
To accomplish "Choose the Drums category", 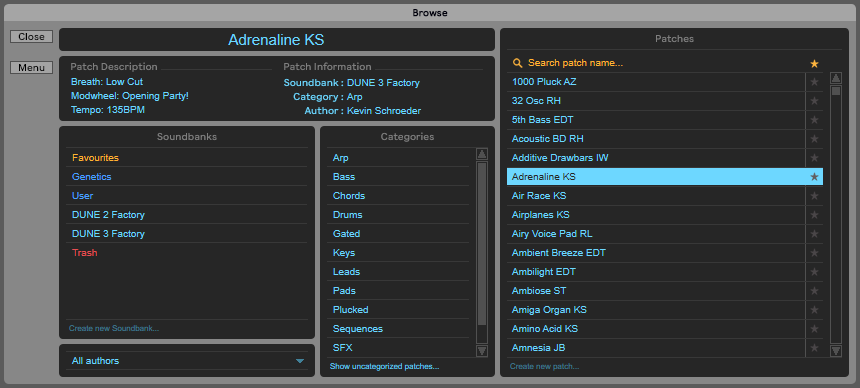I will (398, 215).
